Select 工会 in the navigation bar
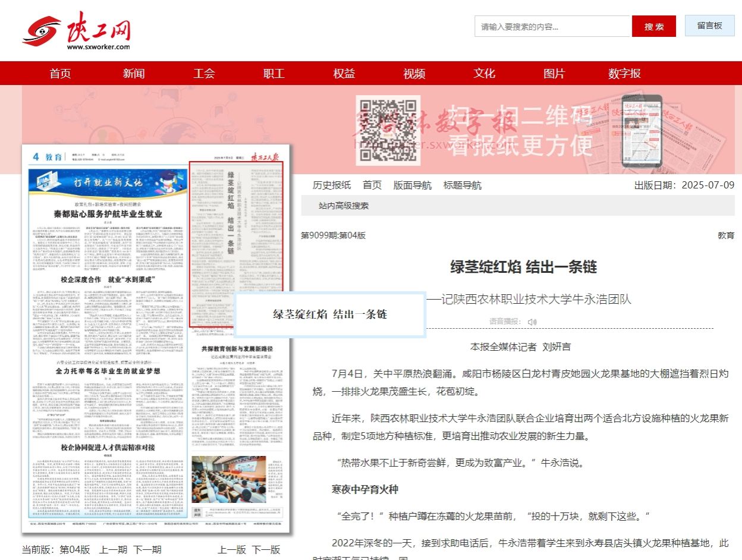Viewport: 742px width, 560px height. tap(204, 73)
